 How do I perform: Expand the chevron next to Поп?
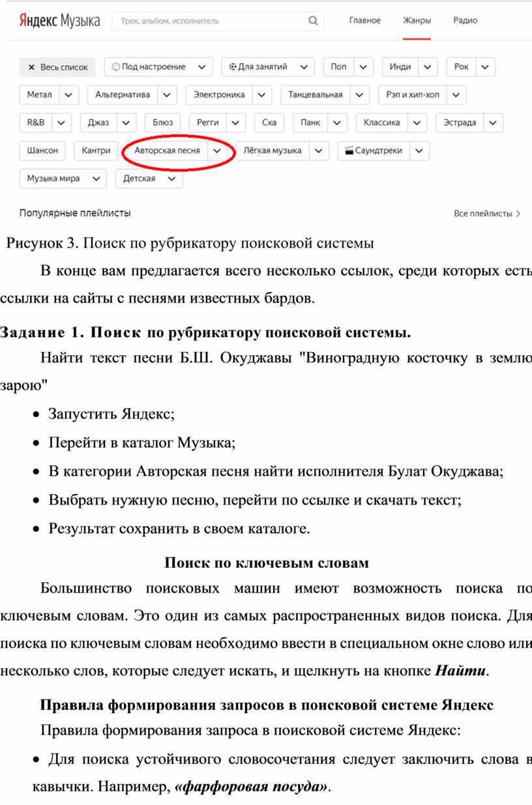(x=364, y=67)
